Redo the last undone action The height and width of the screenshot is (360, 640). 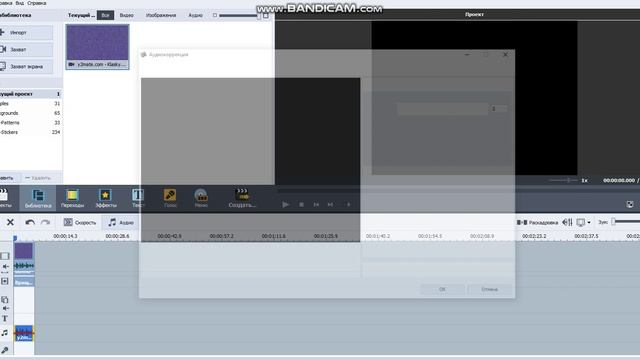coord(45,222)
